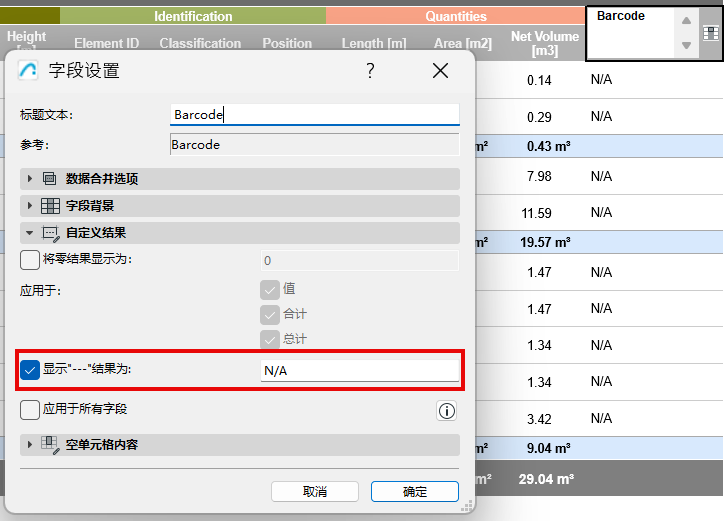Expand the 数据合并选项 section
Viewport: 728px width, 521px height.
click(30, 179)
